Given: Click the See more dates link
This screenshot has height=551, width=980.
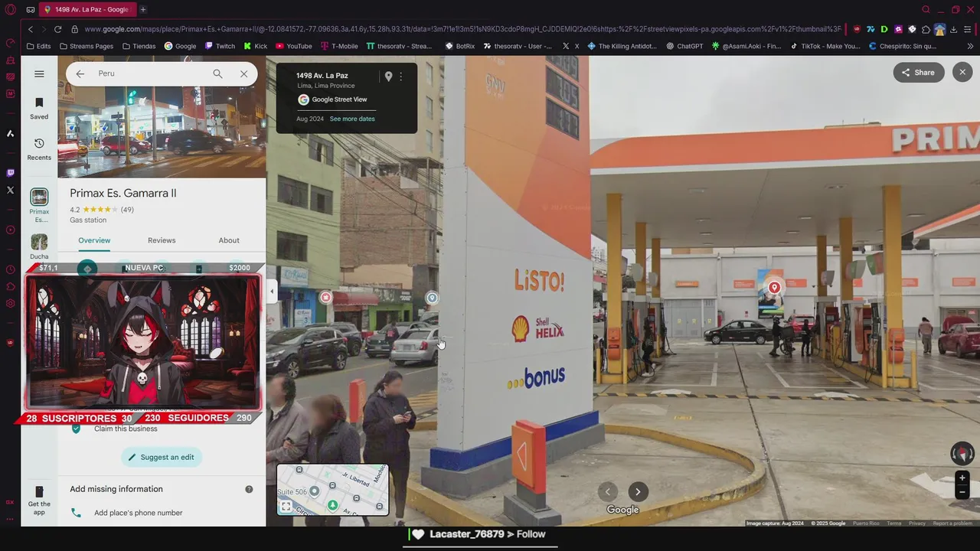Looking at the screenshot, I should [x=352, y=119].
